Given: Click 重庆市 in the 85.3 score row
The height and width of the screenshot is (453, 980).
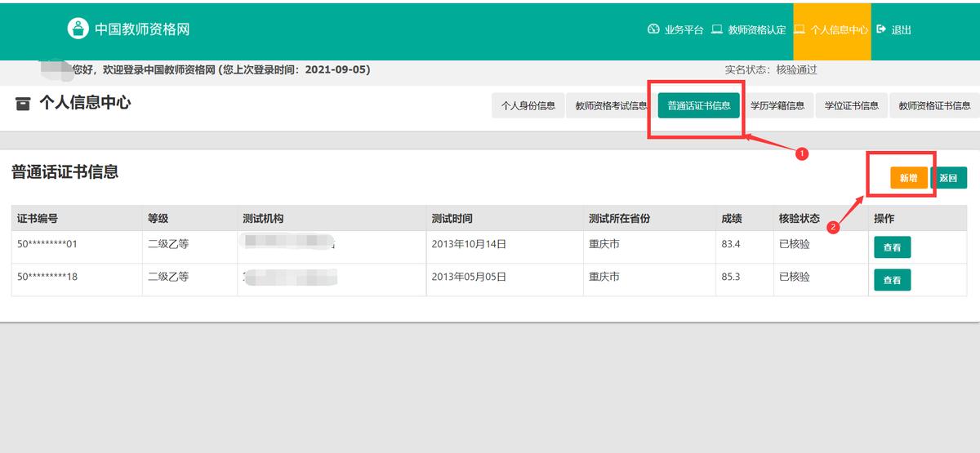Looking at the screenshot, I should point(604,277).
